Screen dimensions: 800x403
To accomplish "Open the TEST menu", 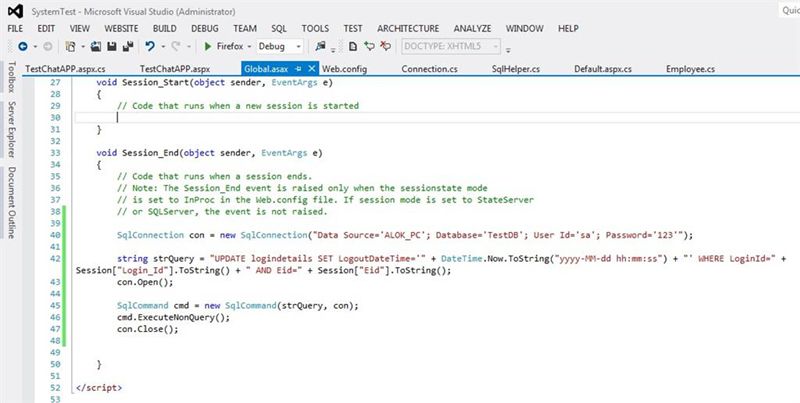I will 353,29.
